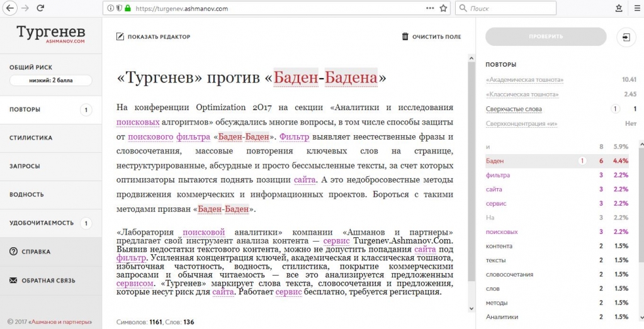Click the «Академическая тошнота» link
Viewport: 644px width, 329px height.
click(524, 80)
